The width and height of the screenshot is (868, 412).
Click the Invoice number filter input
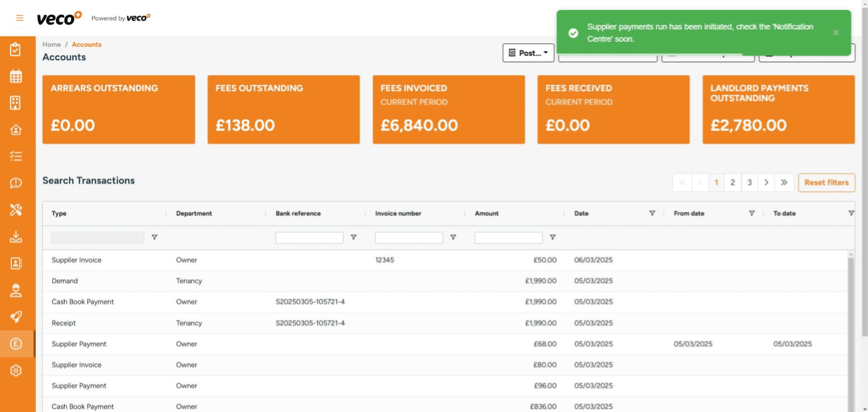(x=408, y=238)
